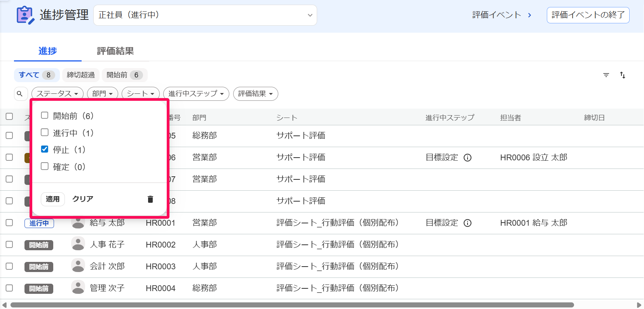Viewport: 644px width, 309px height.
Task: Open the シート filter dropdown
Action: [x=141, y=94]
